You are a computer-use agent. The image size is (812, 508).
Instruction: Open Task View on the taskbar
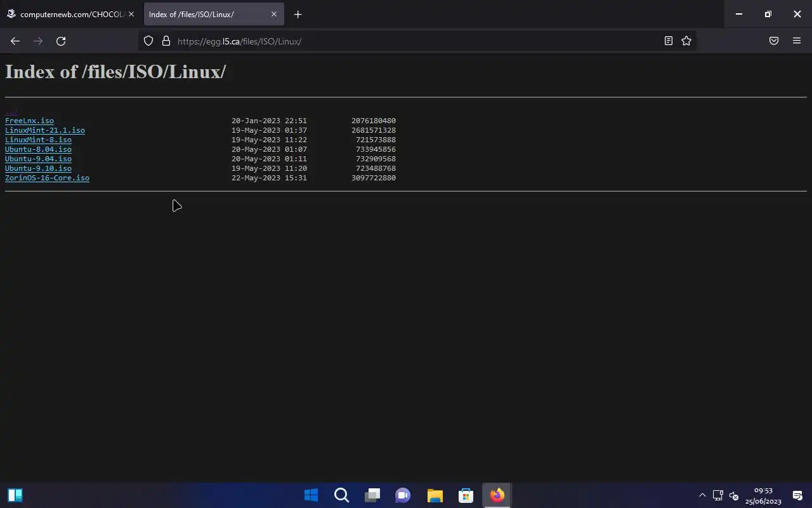tap(372, 495)
